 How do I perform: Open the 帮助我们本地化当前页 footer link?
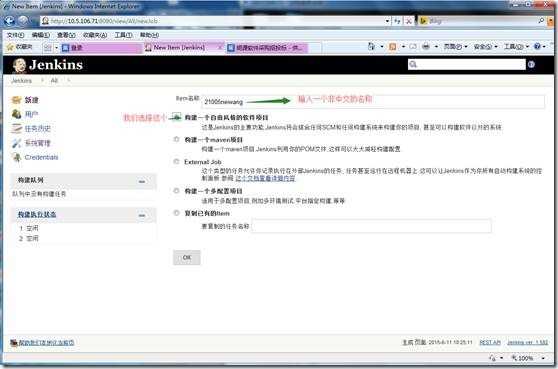(x=46, y=343)
